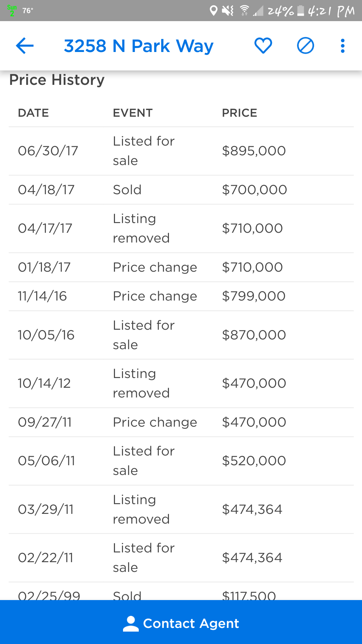
Task: Tap the cell signal status icon
Action: pyautogui.click(x=258, y=11)
